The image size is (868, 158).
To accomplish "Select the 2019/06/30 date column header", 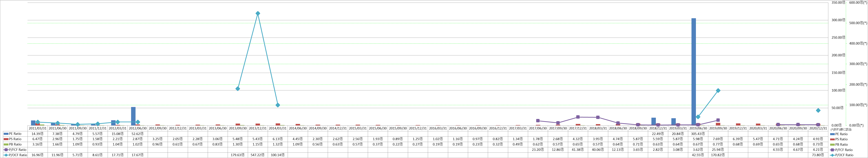I will 698,128.
